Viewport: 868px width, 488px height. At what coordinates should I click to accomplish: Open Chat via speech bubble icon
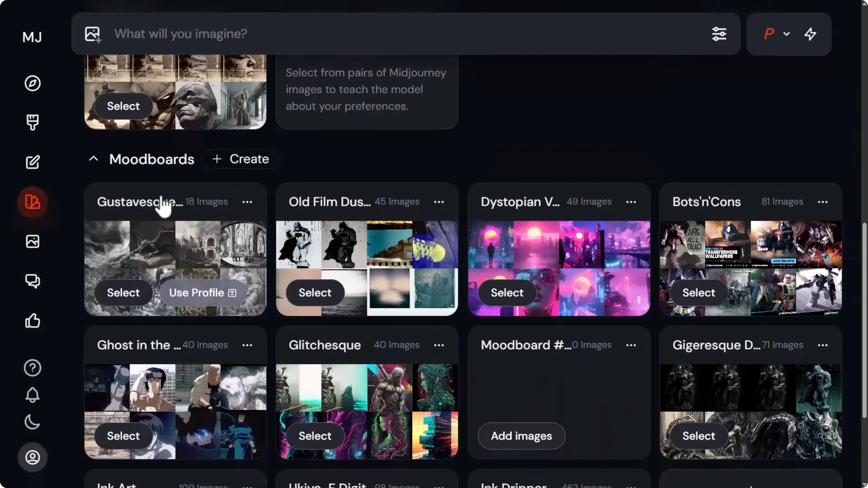[32, 281]
